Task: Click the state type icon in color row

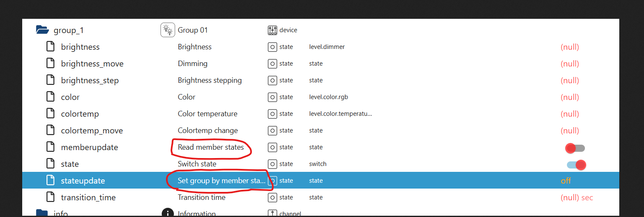Action: click(x=272, y=97)
